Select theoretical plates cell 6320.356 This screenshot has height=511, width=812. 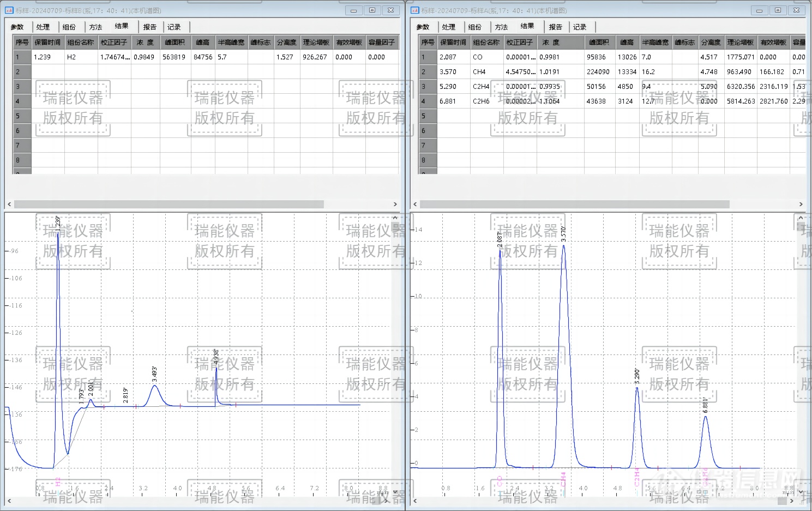click(x=741, y=86)
